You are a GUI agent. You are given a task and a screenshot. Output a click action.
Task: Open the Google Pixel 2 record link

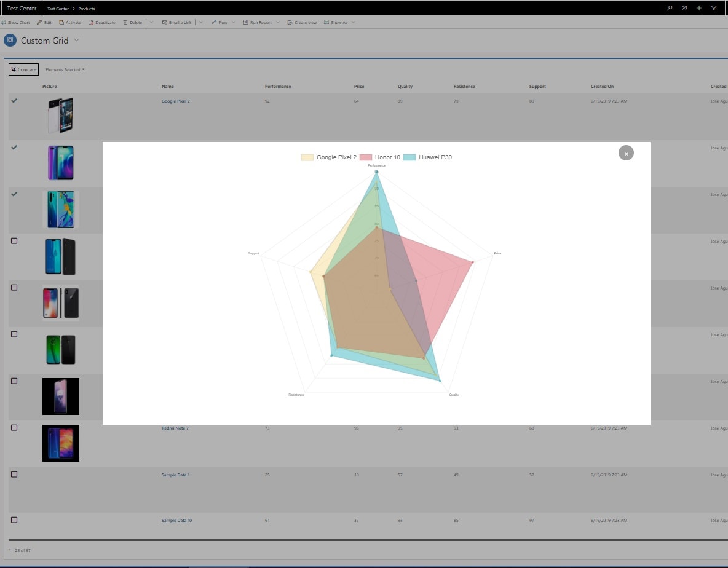[175, 101]
